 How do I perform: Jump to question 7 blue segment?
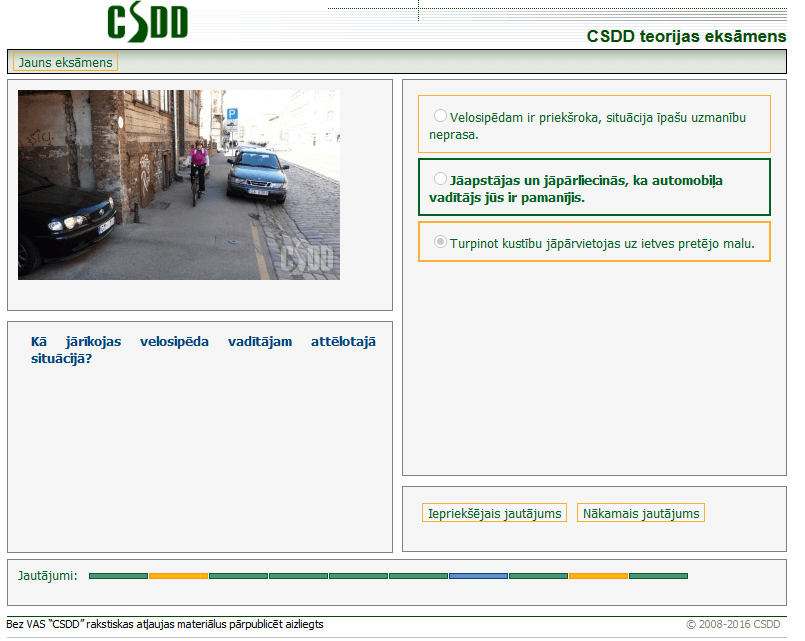pos(478,576)
